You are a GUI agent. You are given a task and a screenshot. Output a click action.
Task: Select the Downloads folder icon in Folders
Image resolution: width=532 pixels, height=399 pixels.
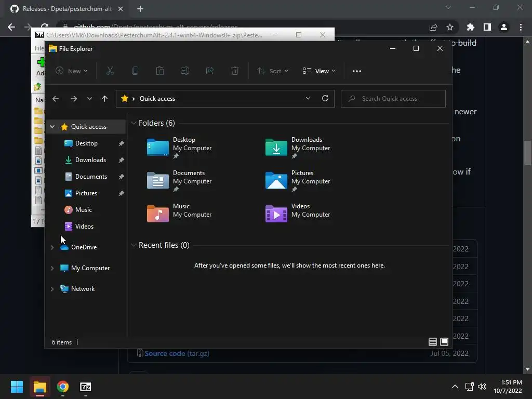point(276,147)
